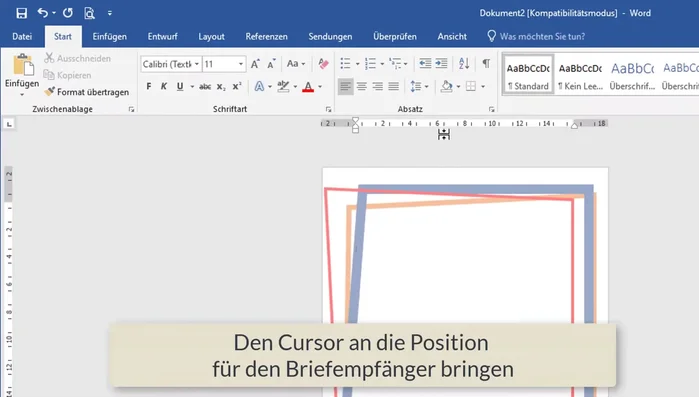699x397 pixels.
Task: Align text left
Action: (345, 86)
